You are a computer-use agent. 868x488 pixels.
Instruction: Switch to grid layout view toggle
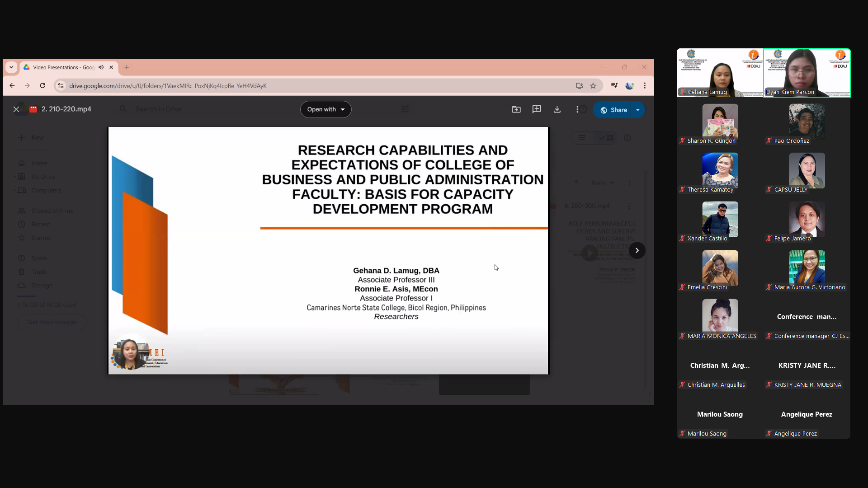tap(606, 138)
